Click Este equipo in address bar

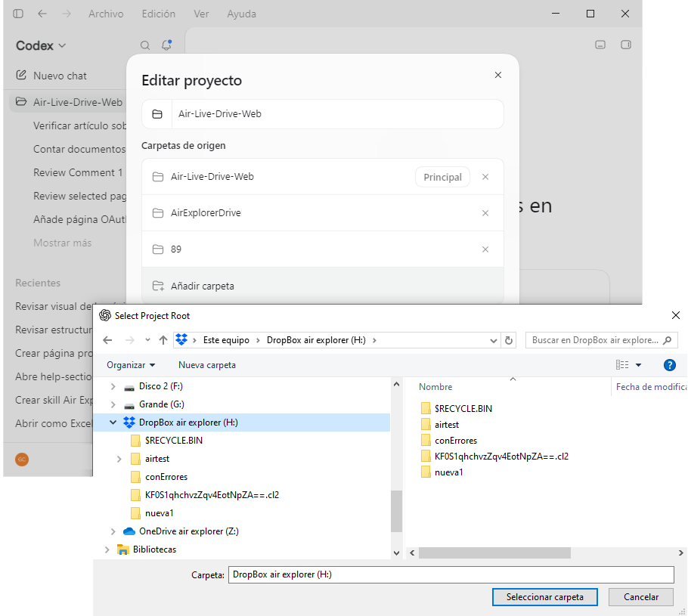(226, 340)
